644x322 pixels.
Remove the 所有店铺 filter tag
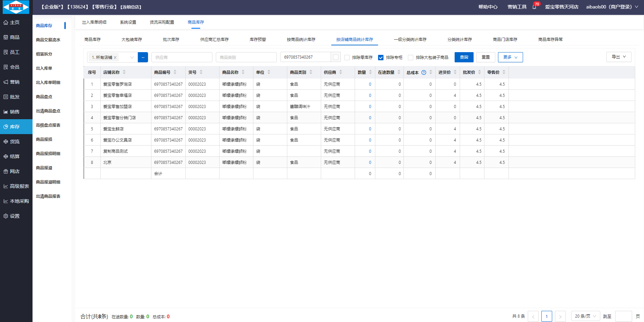[115, 58]
